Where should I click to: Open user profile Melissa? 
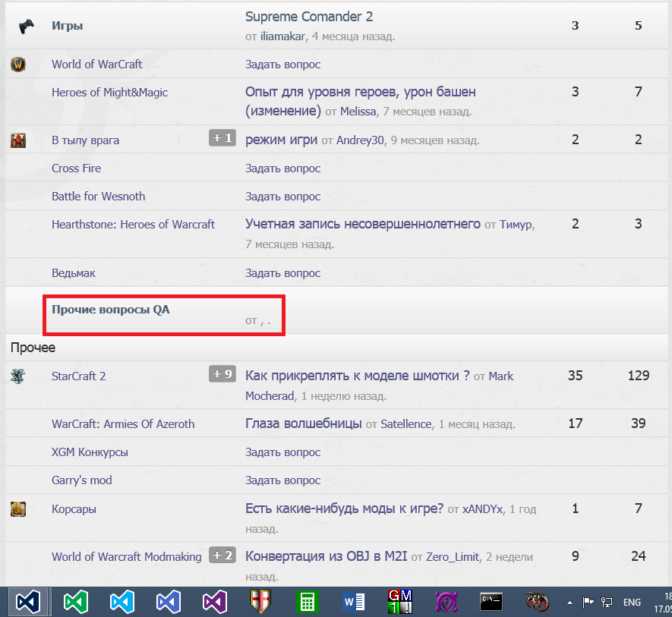(358, 112)
